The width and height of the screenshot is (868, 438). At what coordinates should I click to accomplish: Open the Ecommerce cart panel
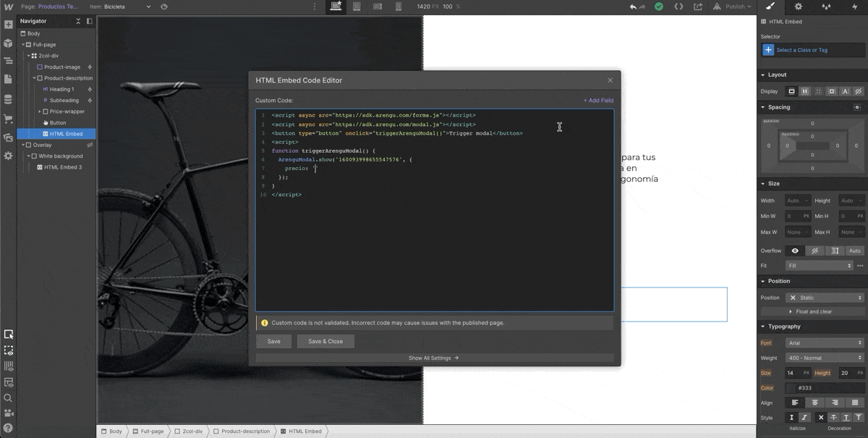point(8,118)
